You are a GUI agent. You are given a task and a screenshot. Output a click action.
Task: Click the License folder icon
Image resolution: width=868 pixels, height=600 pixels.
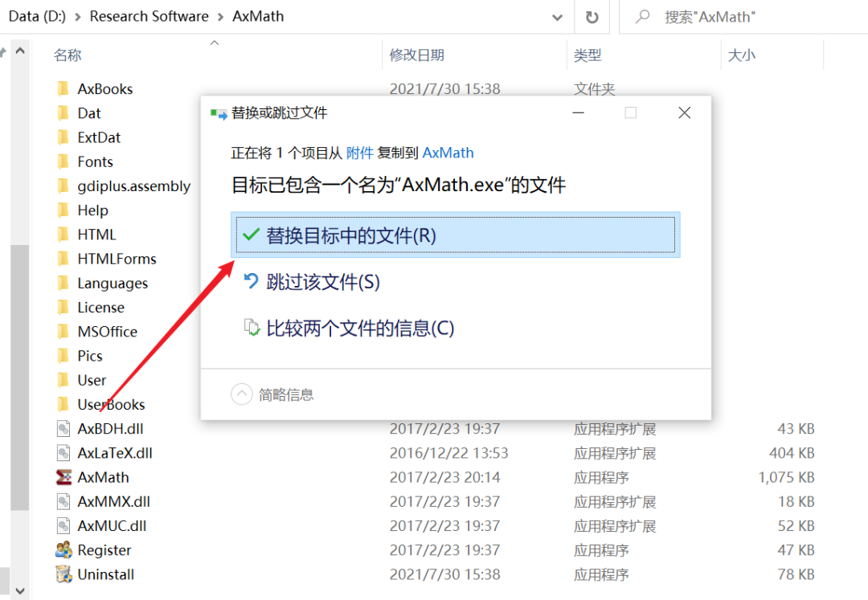tap(63, 308)
